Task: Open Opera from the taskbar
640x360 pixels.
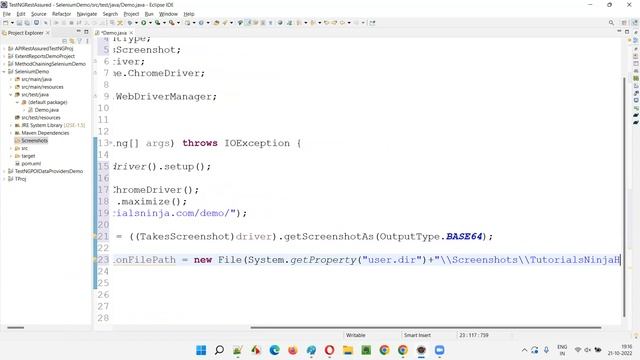Action: pyautogui.click(x=329, y=350)
